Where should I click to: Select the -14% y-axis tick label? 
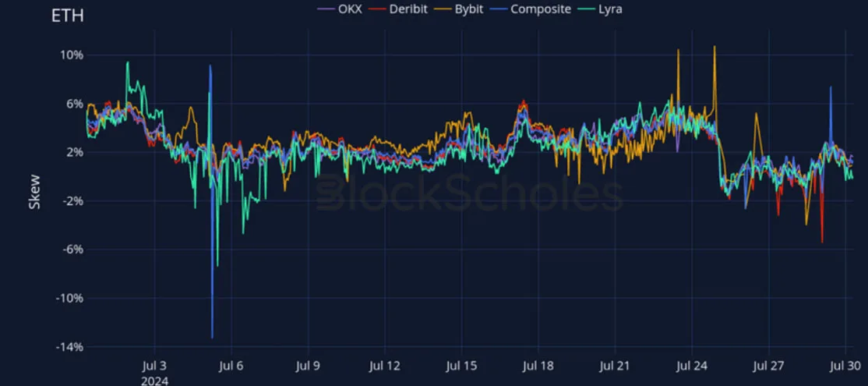[x=70, y=347]
